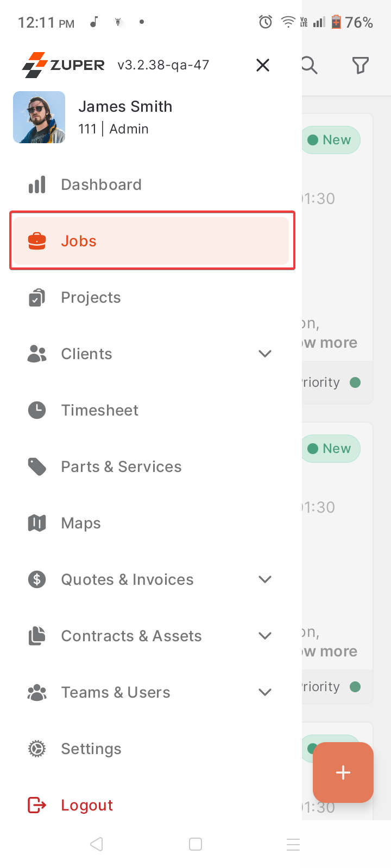Tap the Projects clipboard icon
The height and width of the screenshot is (868, 391).
pos(37,297)
